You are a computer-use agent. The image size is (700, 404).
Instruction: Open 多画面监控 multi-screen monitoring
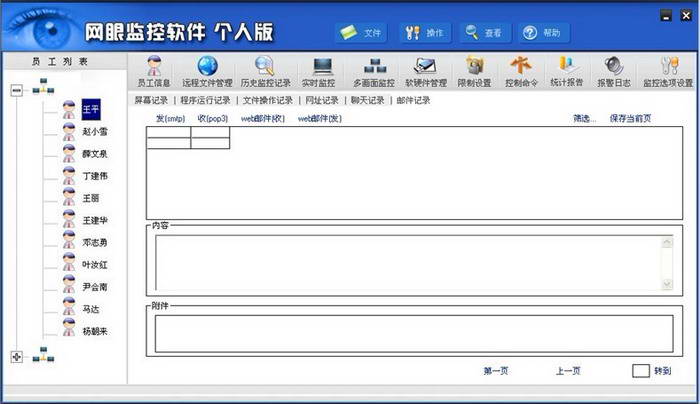click(x=374, y=71)
